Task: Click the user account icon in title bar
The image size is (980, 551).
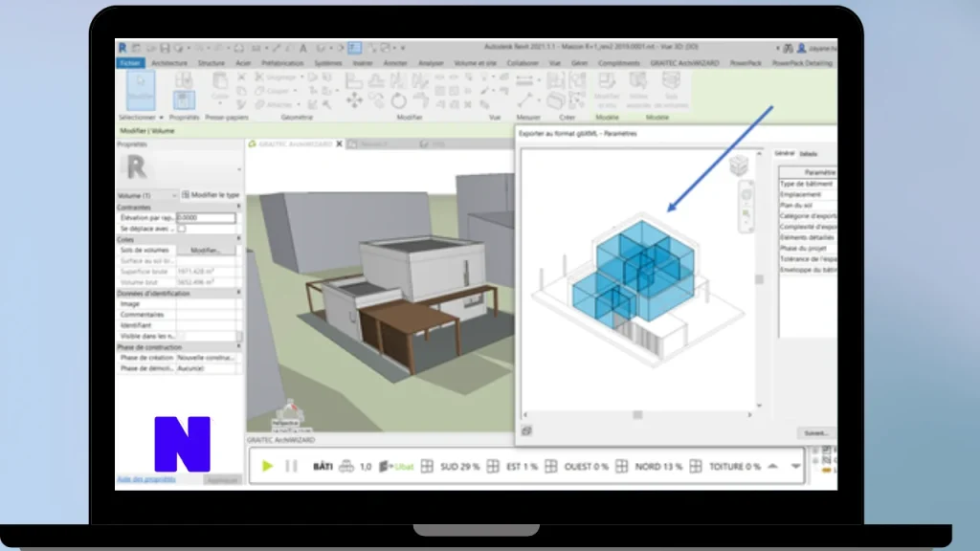Action: [801, 48]
